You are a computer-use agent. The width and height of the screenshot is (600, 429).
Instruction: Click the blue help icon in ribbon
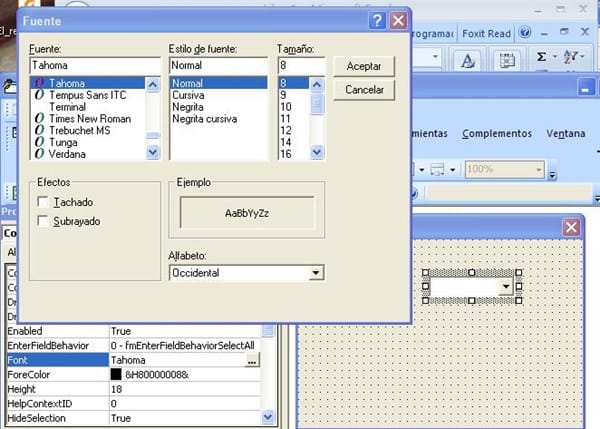[x=525, y=33]
